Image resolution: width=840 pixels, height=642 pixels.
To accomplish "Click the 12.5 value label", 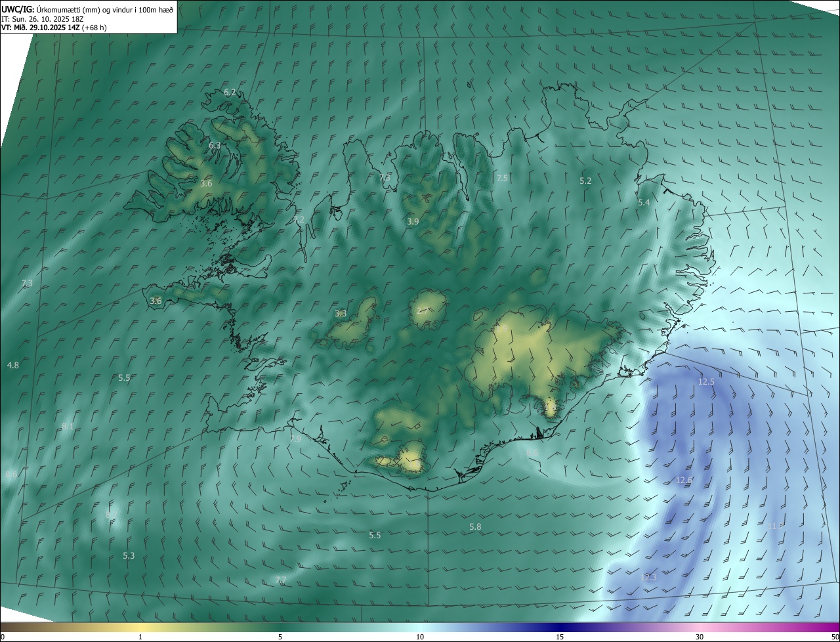I will point(706,381).
